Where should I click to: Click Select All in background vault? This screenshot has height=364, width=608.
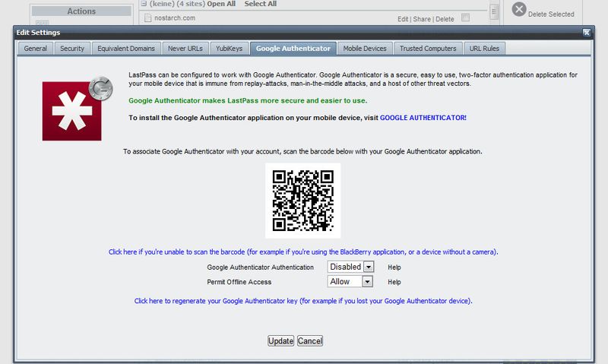click(261, 4)
